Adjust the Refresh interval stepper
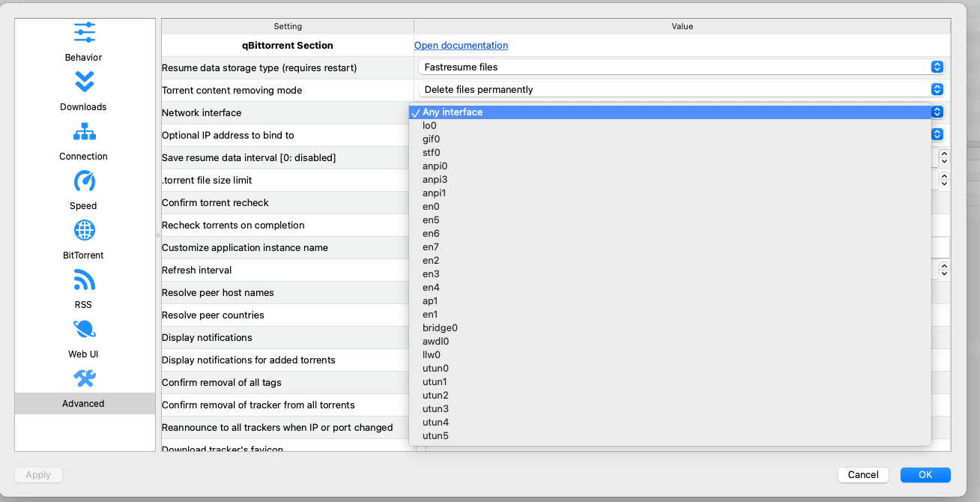This screenshot has width=980, height=502. (x=944, y=270)
